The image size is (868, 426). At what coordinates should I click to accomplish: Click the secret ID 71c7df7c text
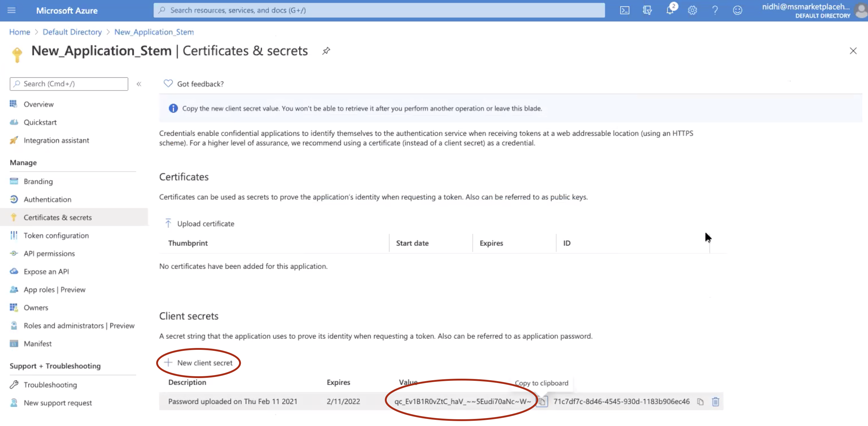[621, 401]
